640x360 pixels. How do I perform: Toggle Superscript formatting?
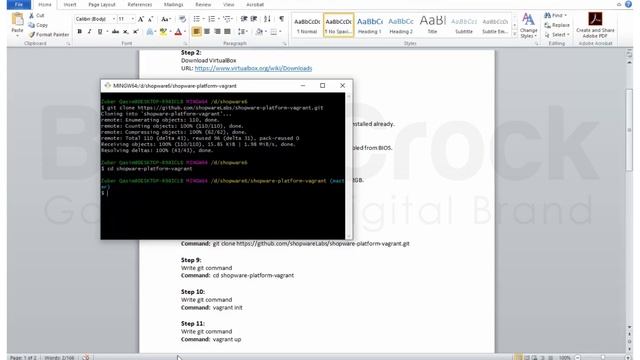(136, 32)
